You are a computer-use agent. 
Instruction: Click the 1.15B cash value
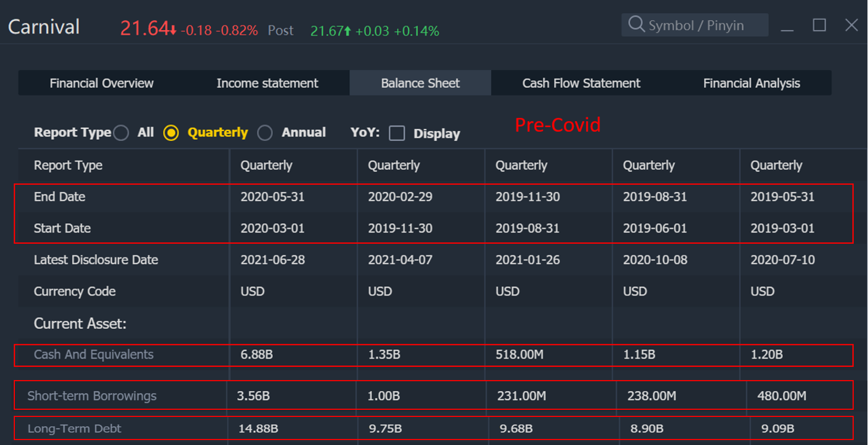(639, 355)
